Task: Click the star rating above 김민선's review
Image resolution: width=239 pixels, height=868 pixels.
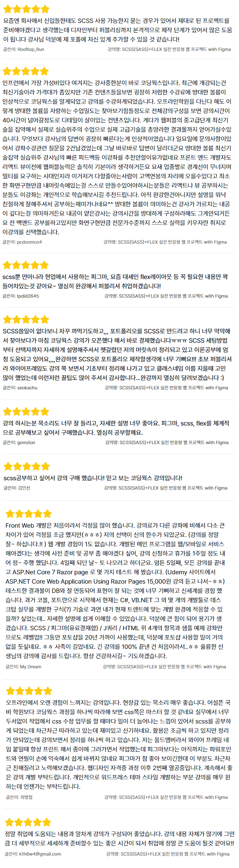Action: click(x=27, y=466)
